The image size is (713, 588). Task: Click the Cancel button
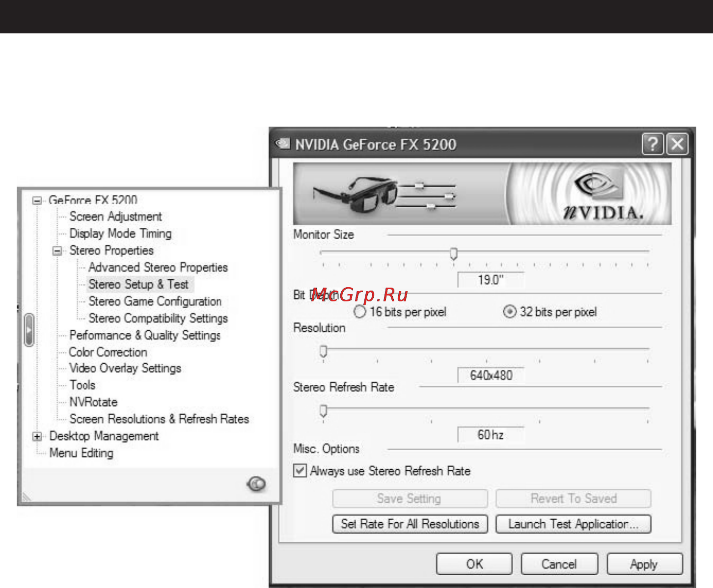[559, 564]
